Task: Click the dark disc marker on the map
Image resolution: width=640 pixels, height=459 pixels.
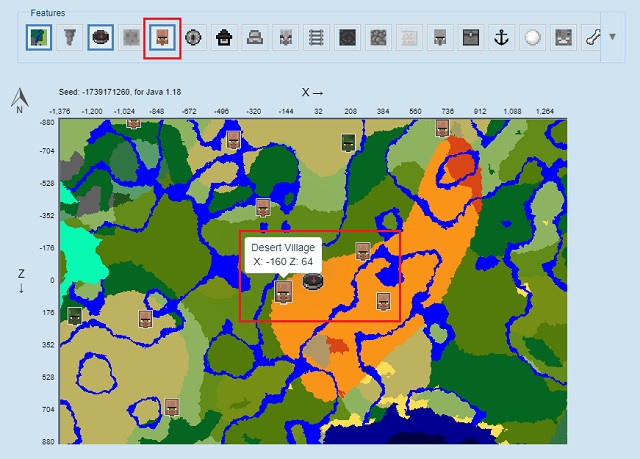Action: (313, 282)
